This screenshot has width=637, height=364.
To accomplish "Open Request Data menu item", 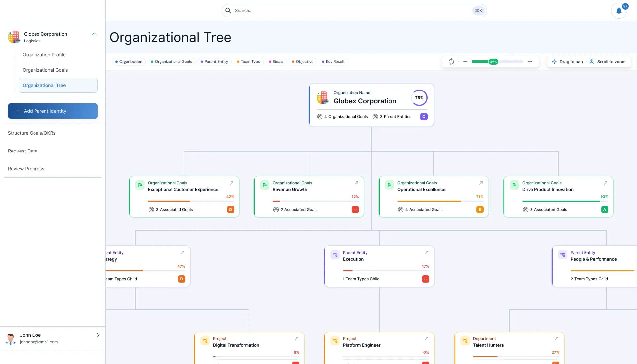I will [23, 151].
